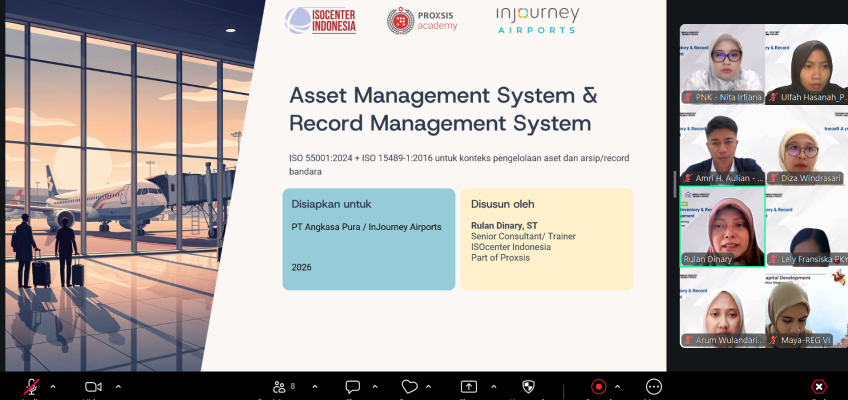
Task: Select Rulan Dinary active speaker tile
Action: coord(722,226)
